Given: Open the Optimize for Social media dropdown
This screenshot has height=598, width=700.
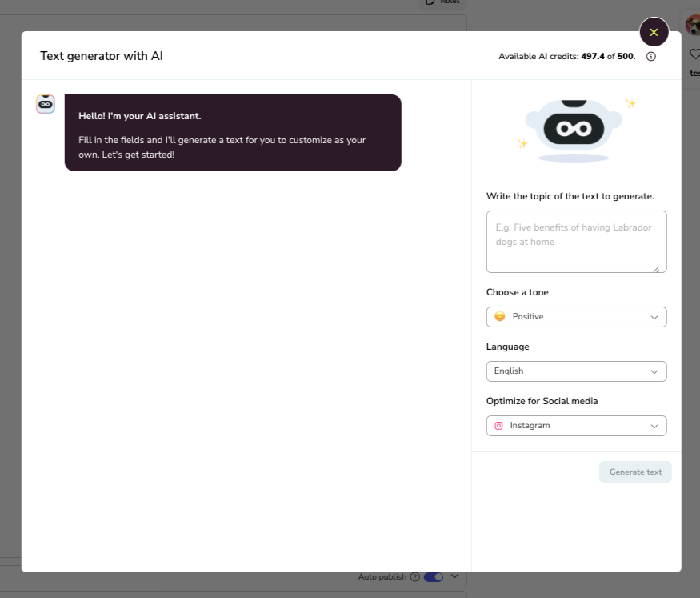Looking at the screenshot, I should pyautogui.click(x=576, y=425).
